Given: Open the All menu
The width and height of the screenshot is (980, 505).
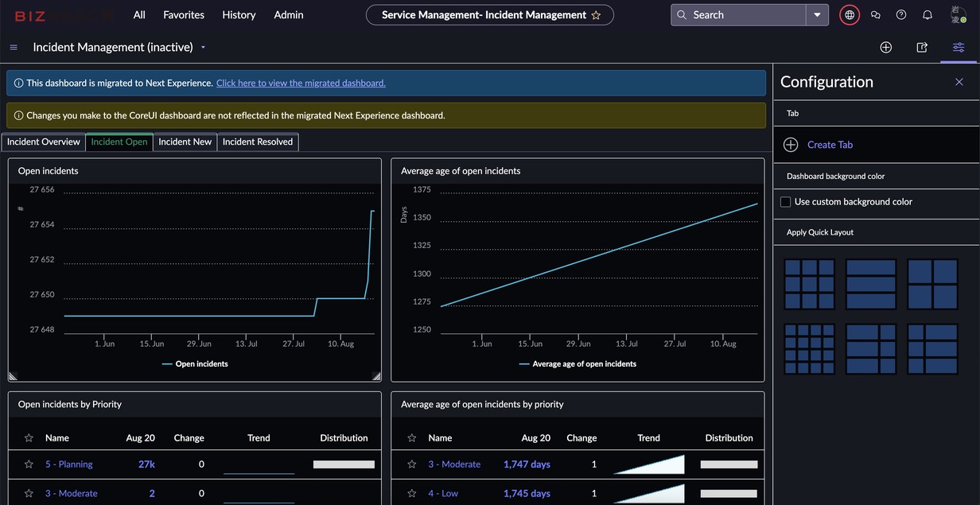Looking at the screenshot, I should 139,15.
